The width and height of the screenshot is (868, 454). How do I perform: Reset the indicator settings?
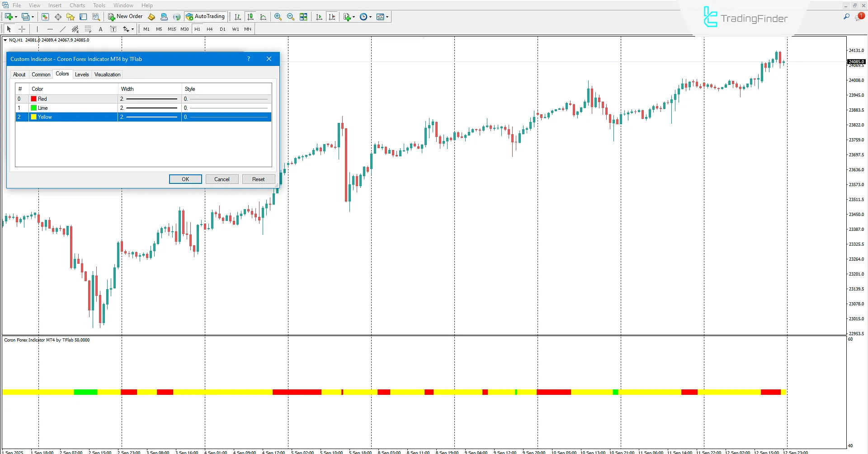pos(258,179)
